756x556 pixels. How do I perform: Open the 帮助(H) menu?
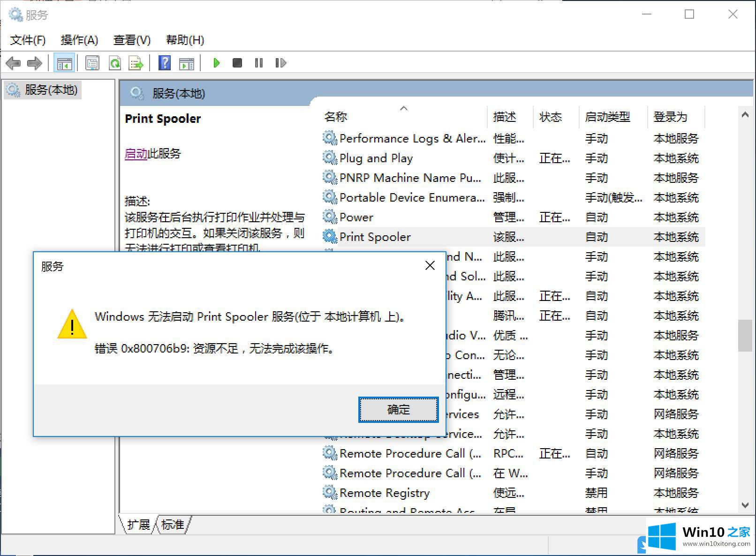click(x=185, y=40)
